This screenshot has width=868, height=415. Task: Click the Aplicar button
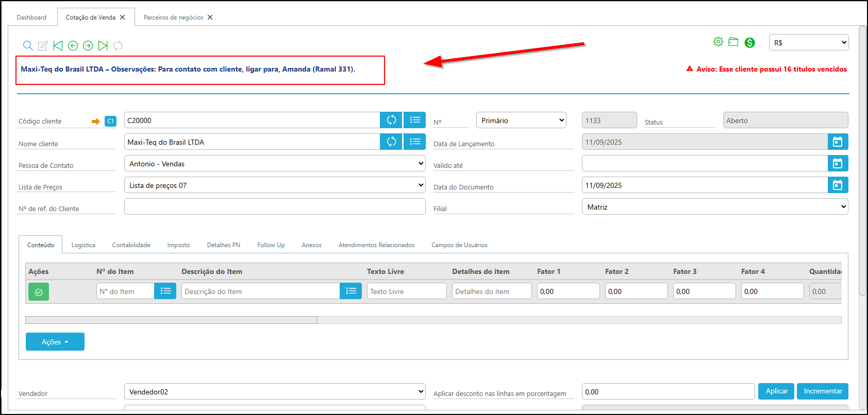click(x=776, y=391)
